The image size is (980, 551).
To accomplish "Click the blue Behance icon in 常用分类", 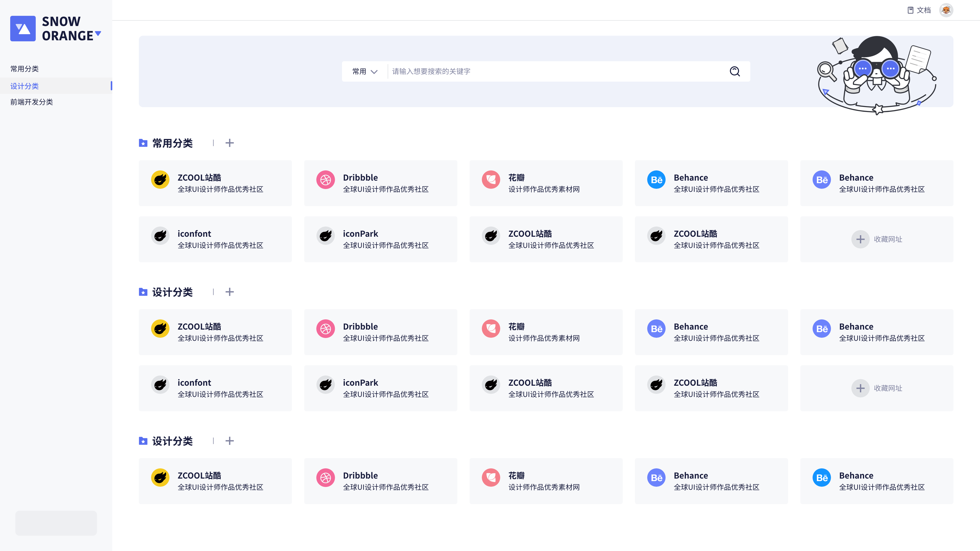I will click(656, 180).
